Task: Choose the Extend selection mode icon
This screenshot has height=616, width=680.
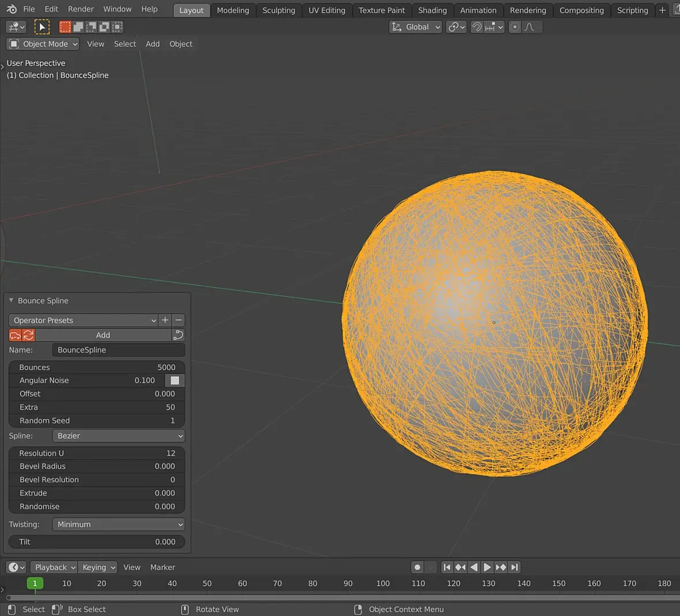Action: (x=78, y=27)
